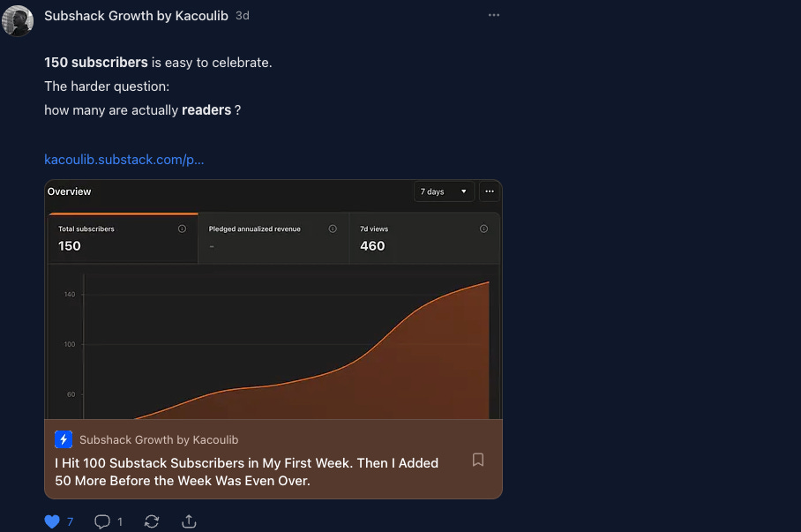This screenshot has height=532, width=801.
Task: Restack the post using the circular arrows icon
Action: click(x=152, y=521)
